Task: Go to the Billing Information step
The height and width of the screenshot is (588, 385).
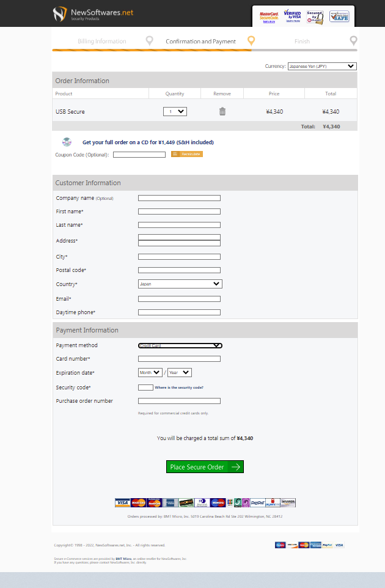Action: tap(102, 42)
